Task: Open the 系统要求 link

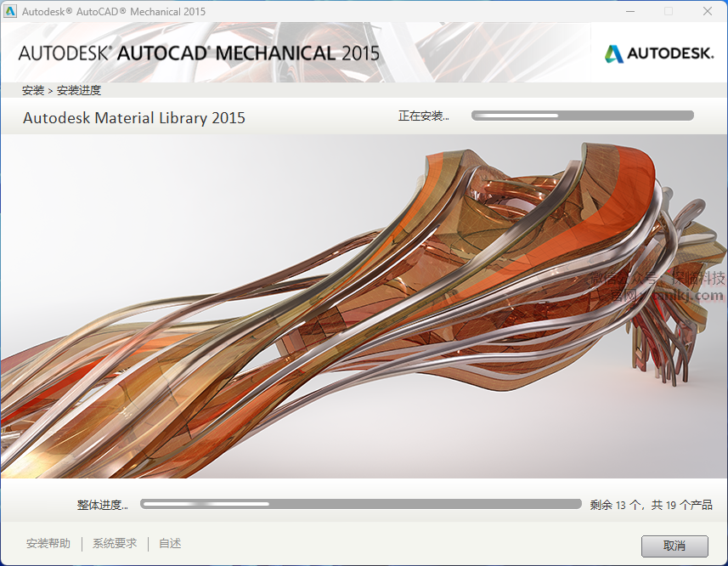Action: (x=115, y=544)
